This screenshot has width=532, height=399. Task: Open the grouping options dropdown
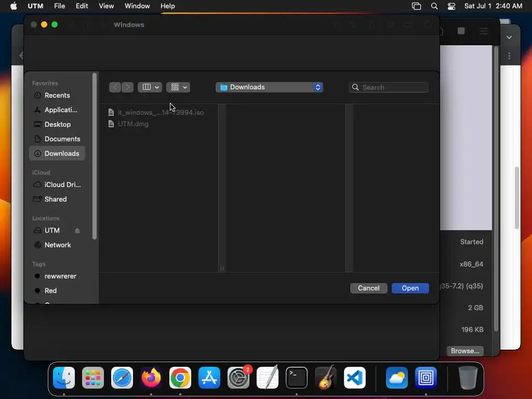(178, 87)
